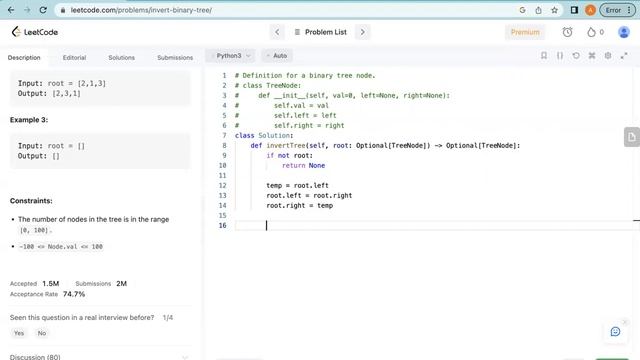Click '-100 <= Node.val <= 100' constraint

pos(61,247)
